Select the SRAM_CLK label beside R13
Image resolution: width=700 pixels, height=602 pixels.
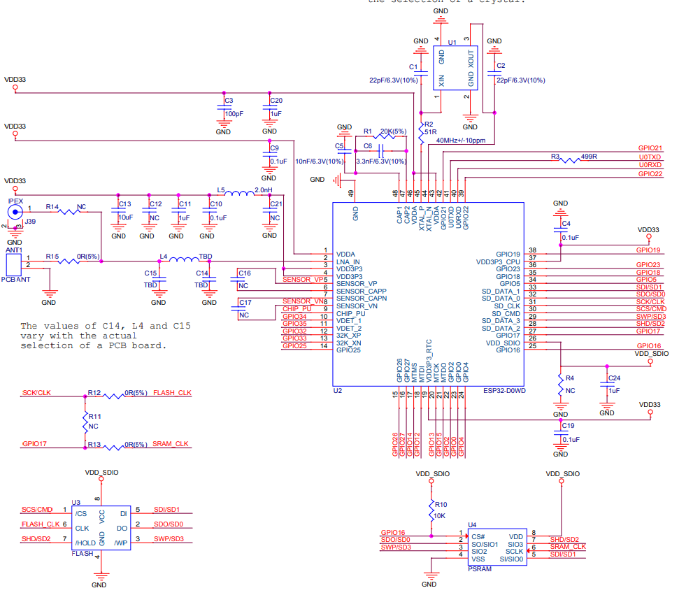[x=171, y=444]
